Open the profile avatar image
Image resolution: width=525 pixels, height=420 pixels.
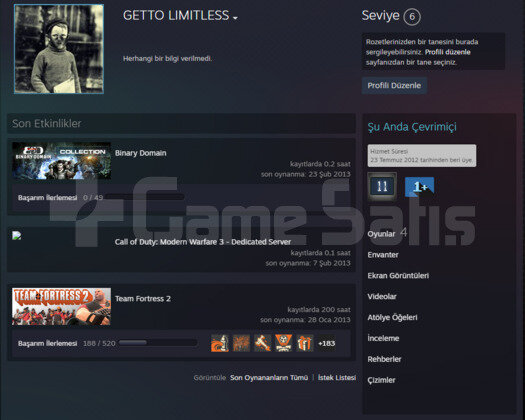coord(59,49)
